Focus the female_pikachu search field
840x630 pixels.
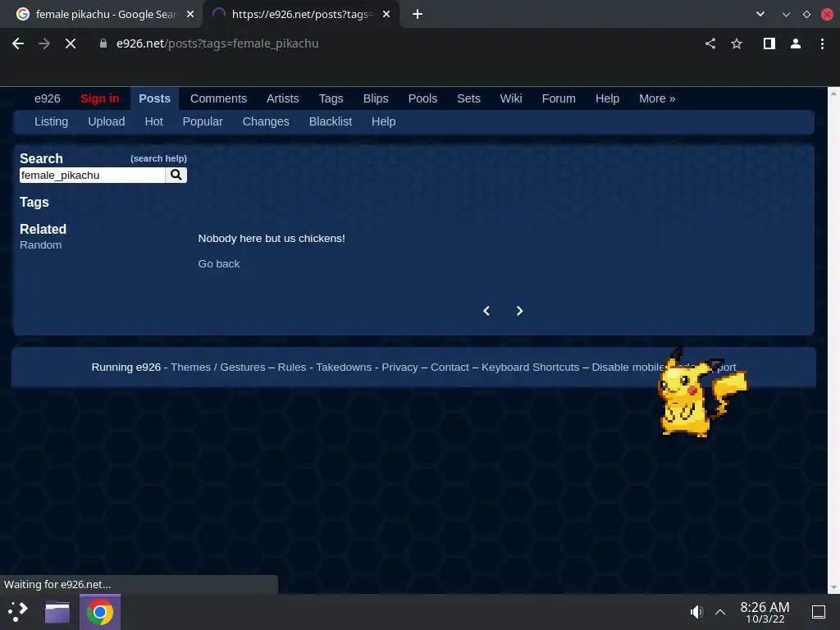tap(92, 175)
